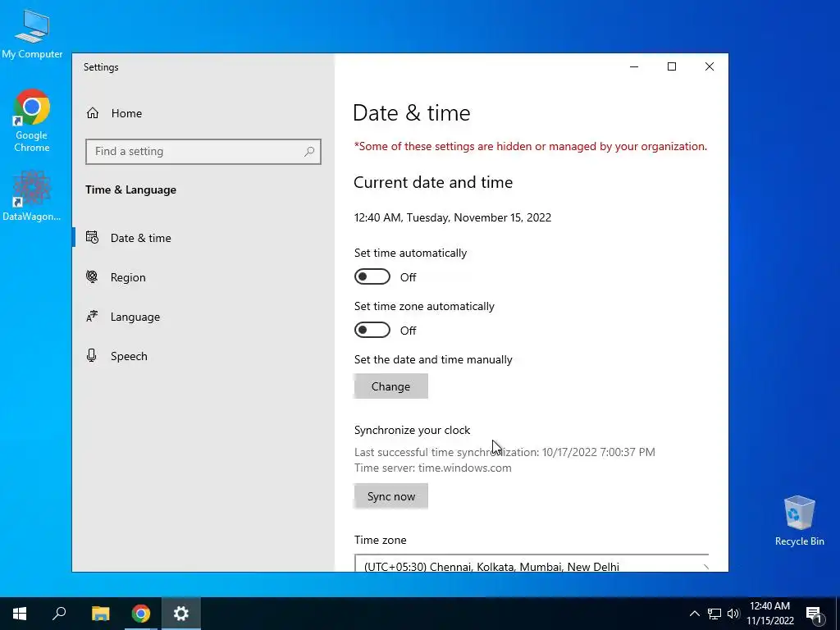Click the current date and time text

click(x=453, y=217)
